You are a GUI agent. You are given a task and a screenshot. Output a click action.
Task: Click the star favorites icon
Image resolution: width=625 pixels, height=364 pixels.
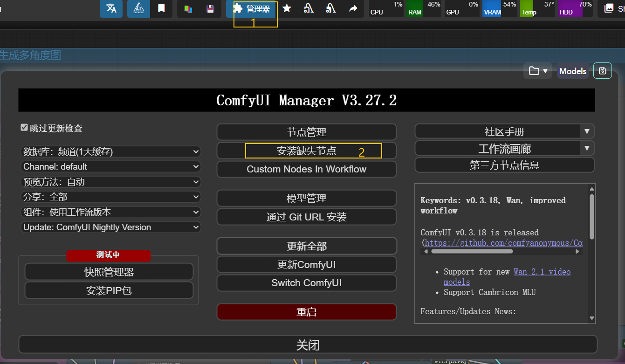coord(287,8)
